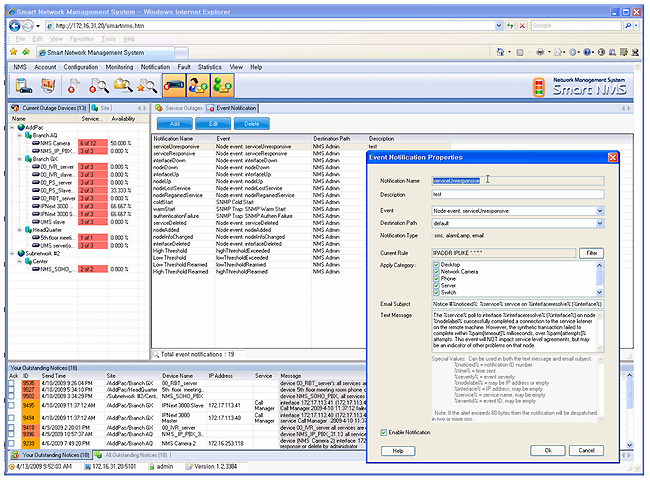Click into the Google search box
Viewport: 650px width, 482px height.
(576, 26)
